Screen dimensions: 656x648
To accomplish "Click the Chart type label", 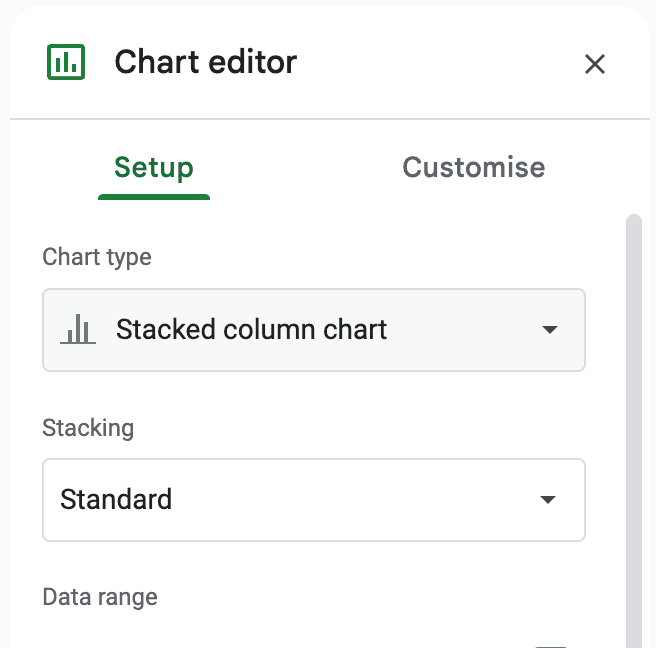I will pos(97,257).
